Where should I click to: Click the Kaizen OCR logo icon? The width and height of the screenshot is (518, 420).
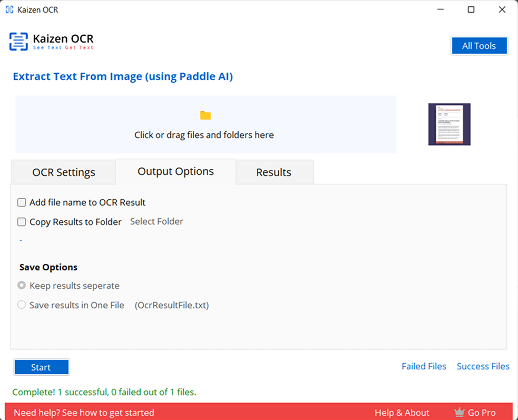pos(19,41)
